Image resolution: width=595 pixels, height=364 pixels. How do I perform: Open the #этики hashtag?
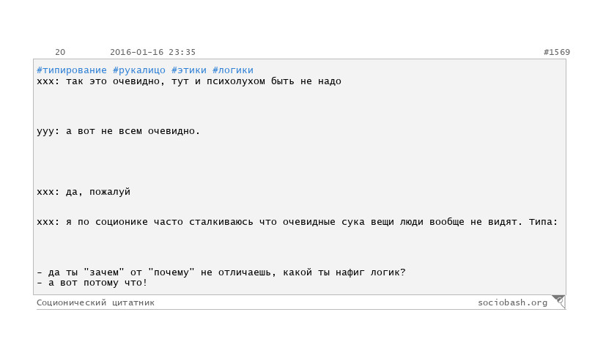click(189, 70)
